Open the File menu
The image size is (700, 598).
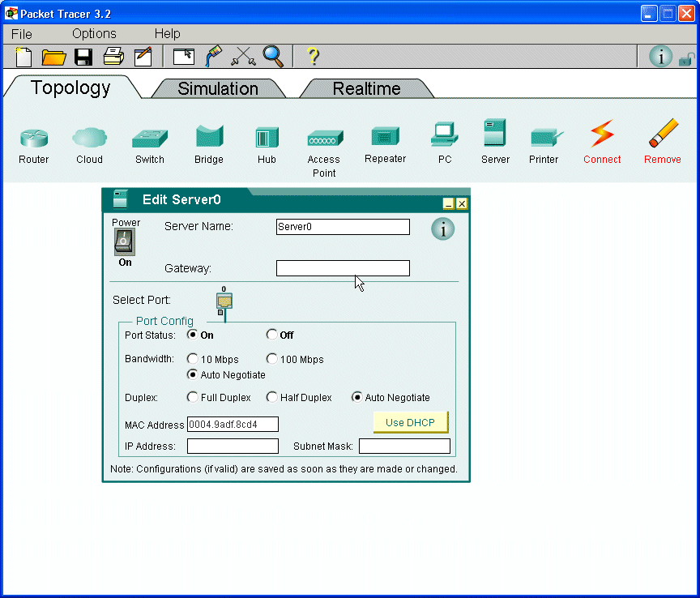point(21,34)
